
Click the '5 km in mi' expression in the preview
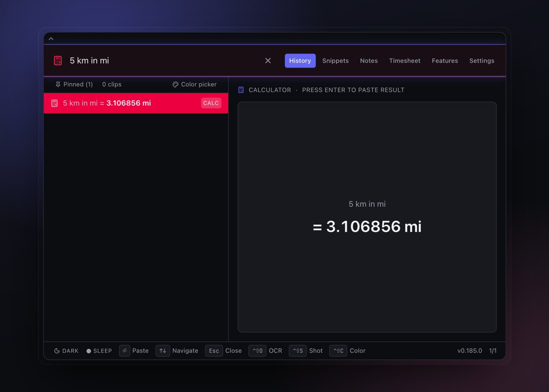(367, 204)
